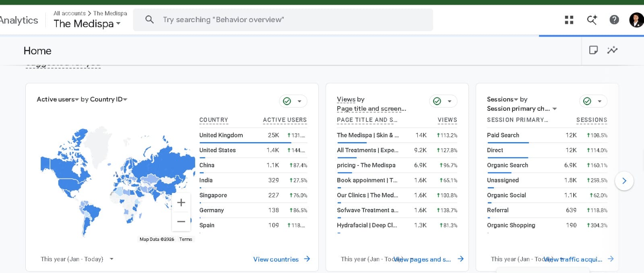Click the green check status in Views card
This screenshot has width=644, height=273.
(437, 101)
